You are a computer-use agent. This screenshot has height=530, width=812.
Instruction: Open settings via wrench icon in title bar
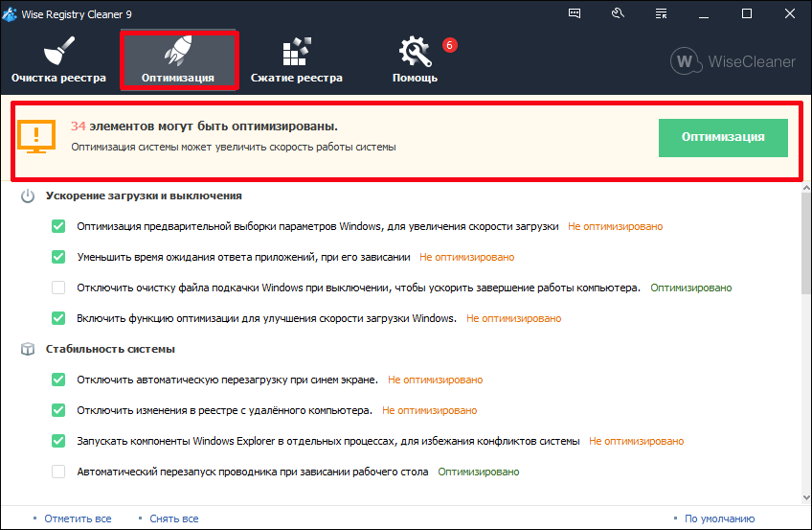point(618,13)
